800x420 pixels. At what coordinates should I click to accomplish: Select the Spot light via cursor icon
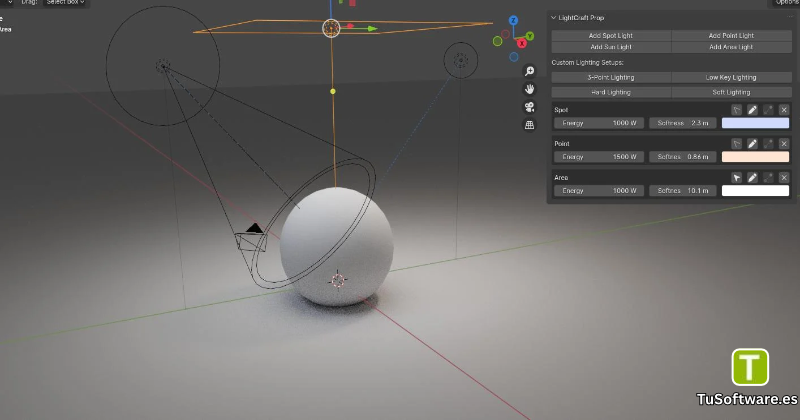tap(736, 110)
